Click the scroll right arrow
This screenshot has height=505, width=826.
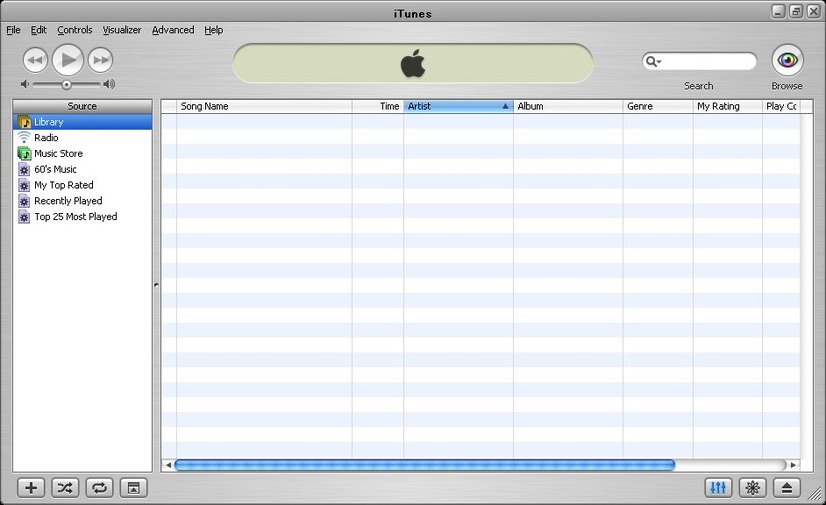tap(793, 465)
